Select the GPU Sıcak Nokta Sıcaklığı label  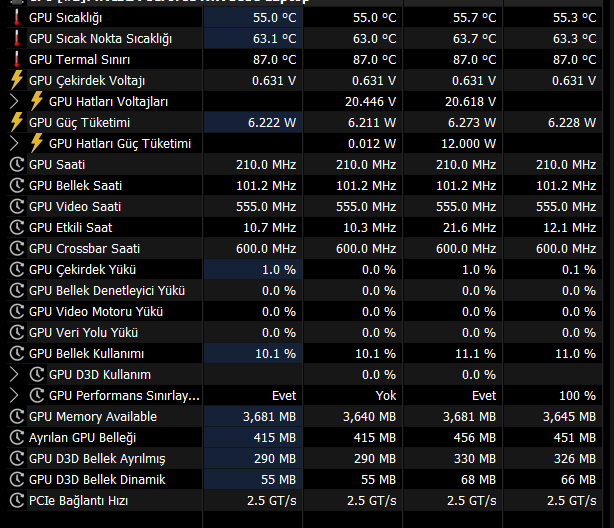click(x=100, y=39)
